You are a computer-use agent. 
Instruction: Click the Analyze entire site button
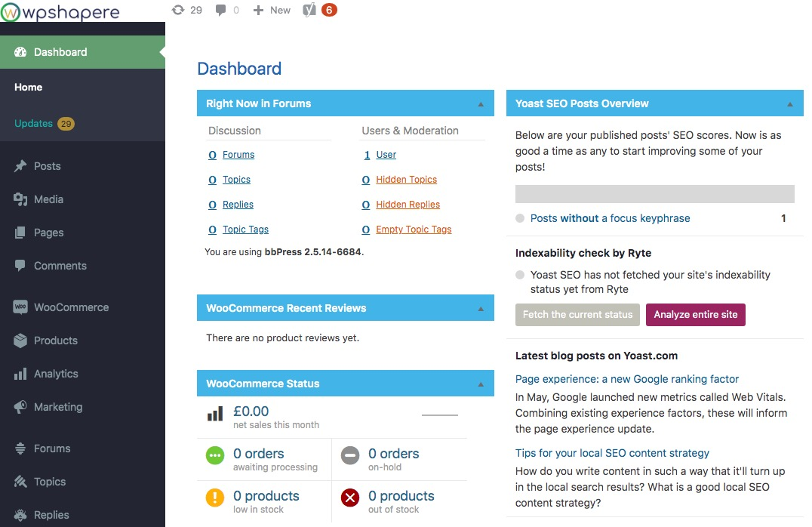tap(696, 315)
